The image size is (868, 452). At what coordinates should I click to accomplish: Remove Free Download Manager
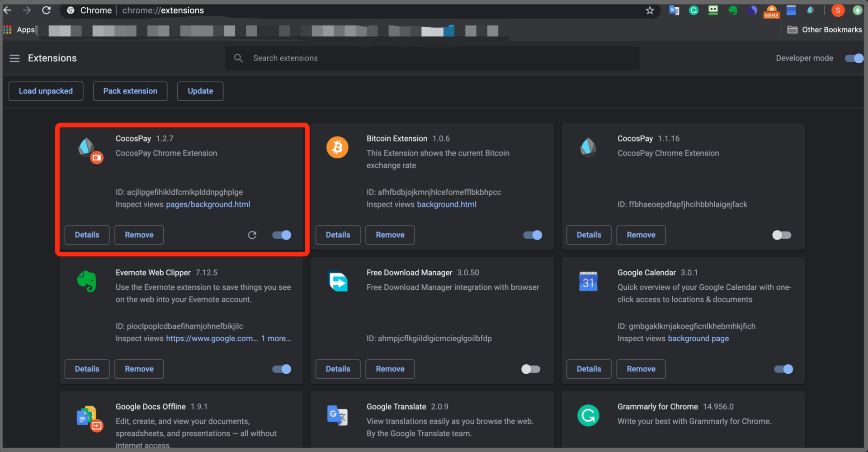(390, 369)
